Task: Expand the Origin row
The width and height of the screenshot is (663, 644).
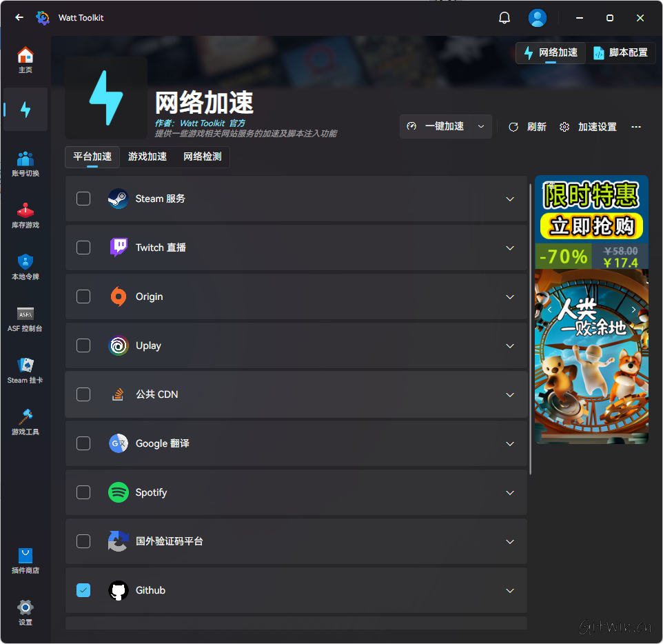Action: pyautogui.click(x=510, y=297)
